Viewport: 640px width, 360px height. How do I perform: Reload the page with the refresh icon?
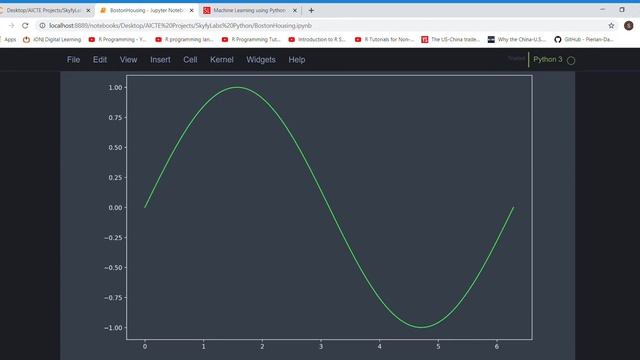(x=25, y=25)
